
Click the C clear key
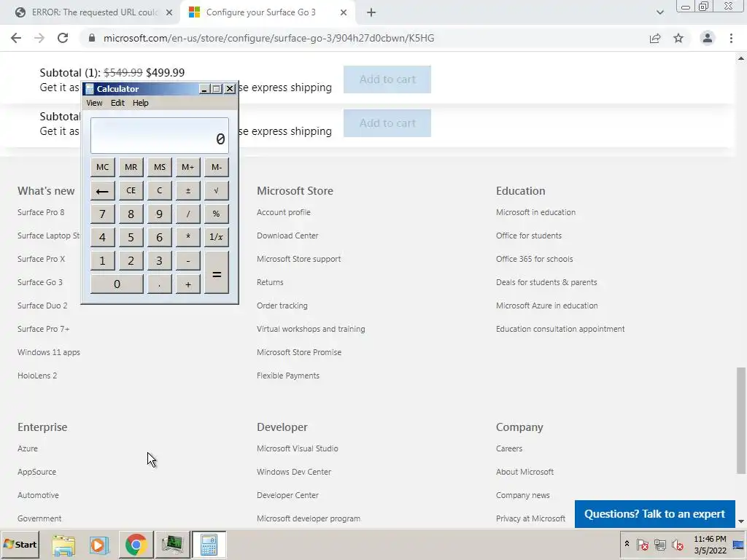160,190
